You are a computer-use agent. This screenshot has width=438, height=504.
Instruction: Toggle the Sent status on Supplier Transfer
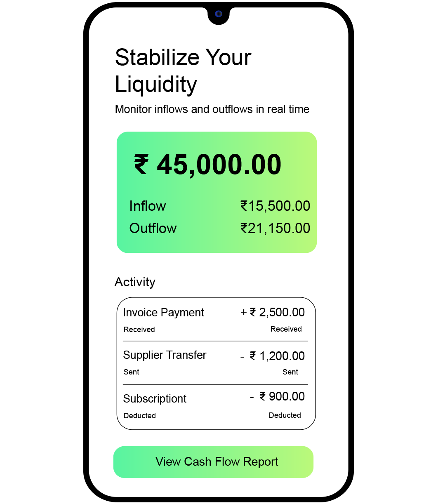(x=290, y=372)
